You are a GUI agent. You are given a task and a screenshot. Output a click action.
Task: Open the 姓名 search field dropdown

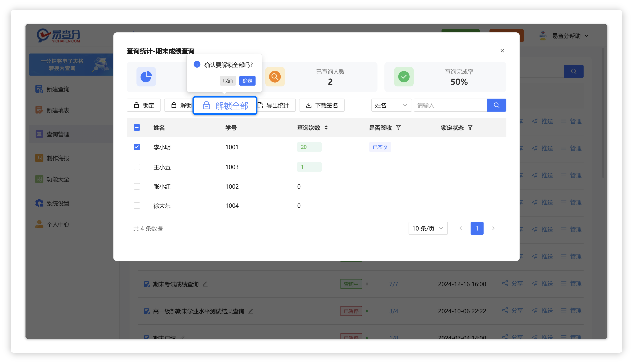point(391,105)
